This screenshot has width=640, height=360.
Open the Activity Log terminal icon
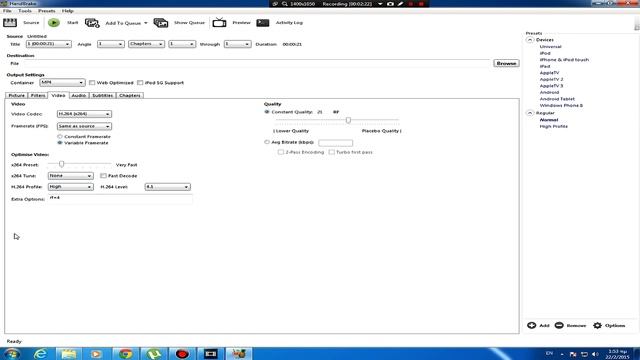262,23
